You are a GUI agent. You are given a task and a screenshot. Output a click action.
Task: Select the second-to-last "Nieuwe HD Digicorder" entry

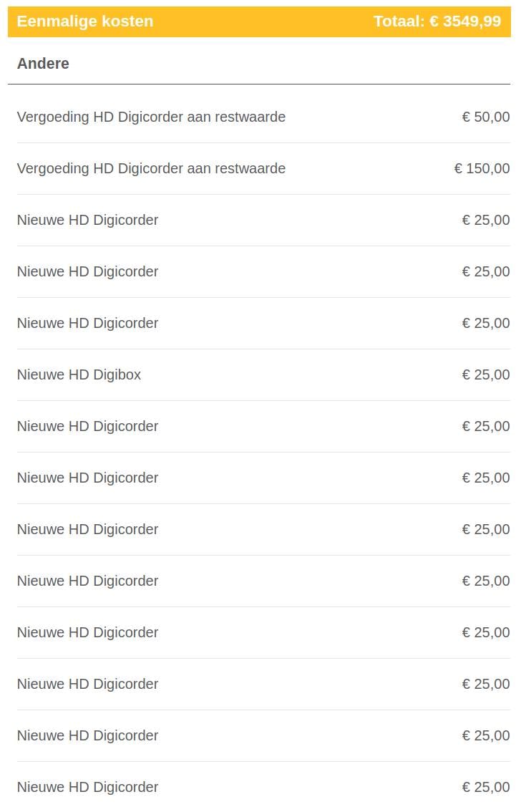click(x=87, y=735)
